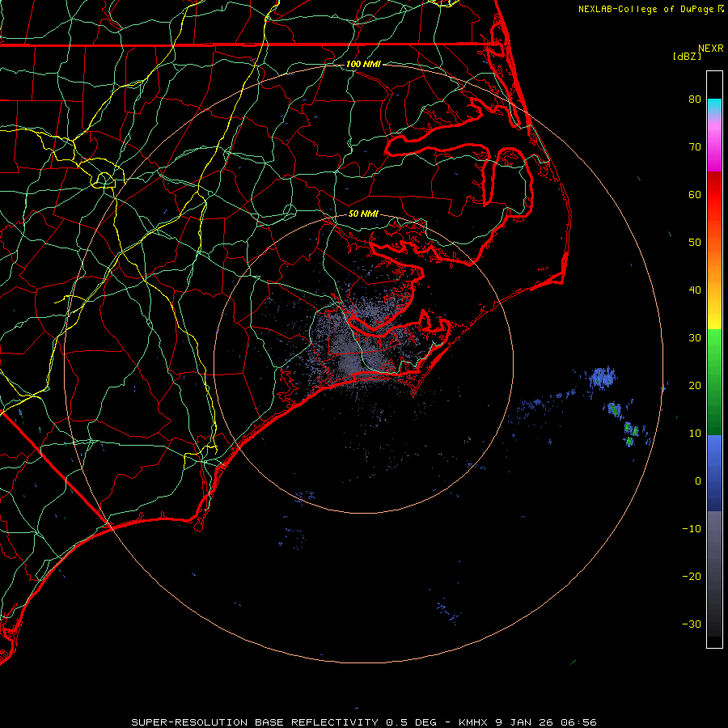728x728 pixels.
Task: Click the SUPER-RESOLUTION BASE REFLECTIVITY caption text
Action: [x=255, y=722]
